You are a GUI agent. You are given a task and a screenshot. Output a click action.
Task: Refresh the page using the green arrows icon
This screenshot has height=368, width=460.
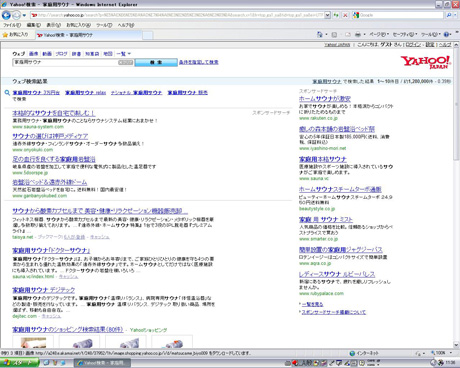click(336, 15)
